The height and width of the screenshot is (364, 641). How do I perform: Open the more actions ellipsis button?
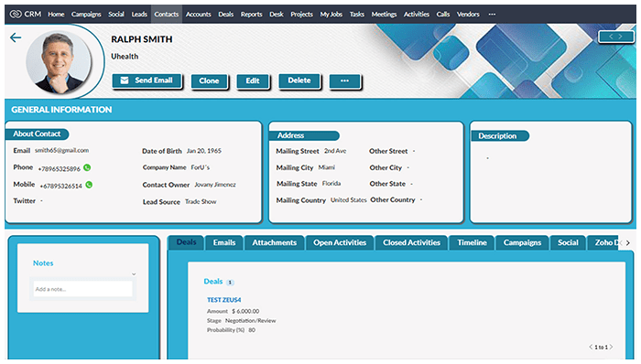pyautogui.click(x=344, y=80)
